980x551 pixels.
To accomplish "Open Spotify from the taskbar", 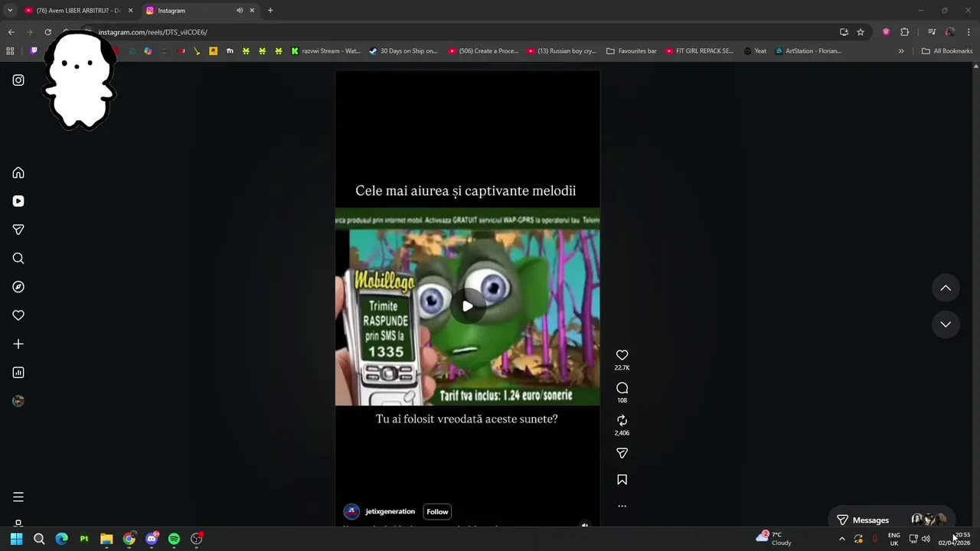I will point(174,539).
